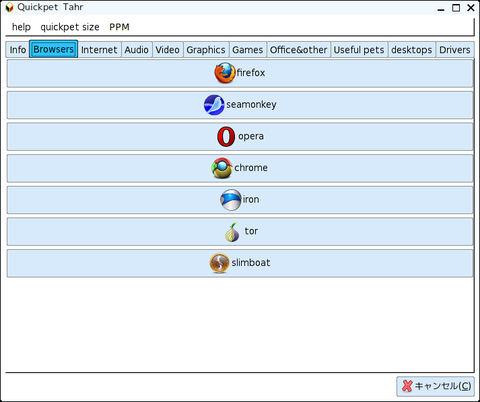Click the cancel button with red X
The width and height of the screenshot is (480, 402).
coord(435,386)
